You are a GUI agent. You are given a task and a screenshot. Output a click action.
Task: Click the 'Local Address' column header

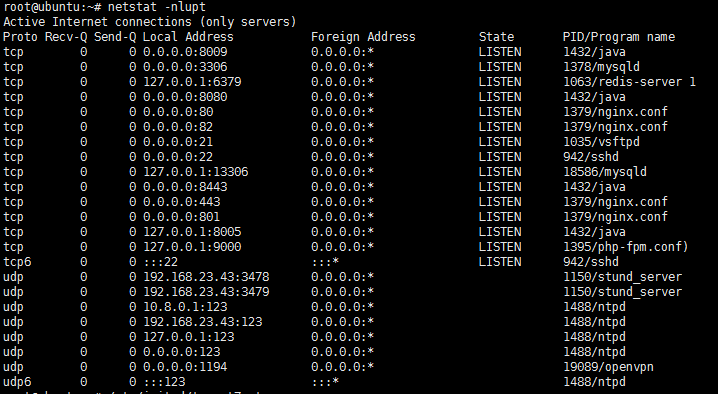point(188,37)
